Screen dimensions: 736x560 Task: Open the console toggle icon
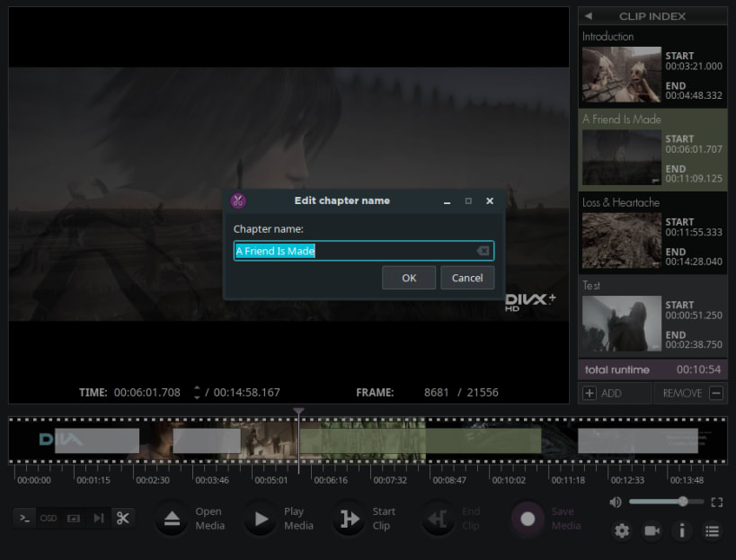[x=25, y=519]
